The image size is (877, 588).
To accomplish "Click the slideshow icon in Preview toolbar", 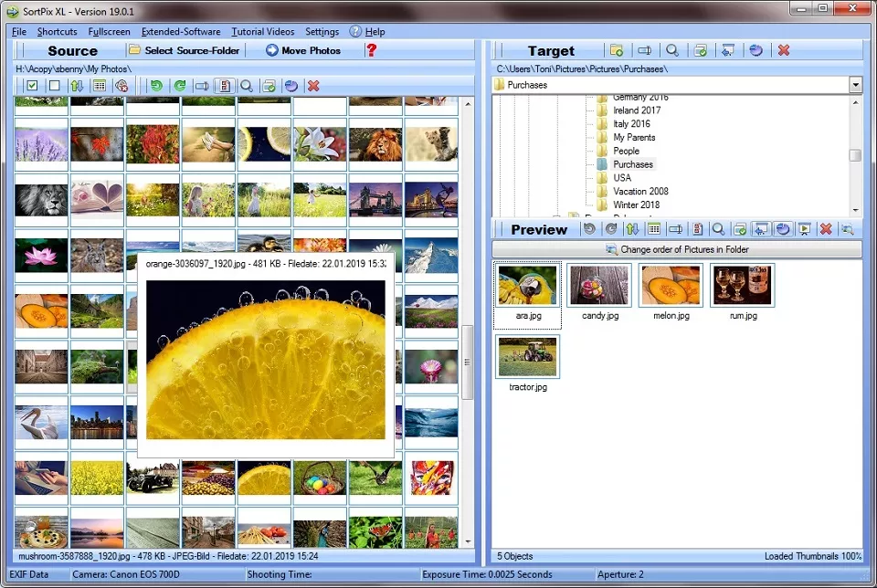I will [x=804, y=229].
